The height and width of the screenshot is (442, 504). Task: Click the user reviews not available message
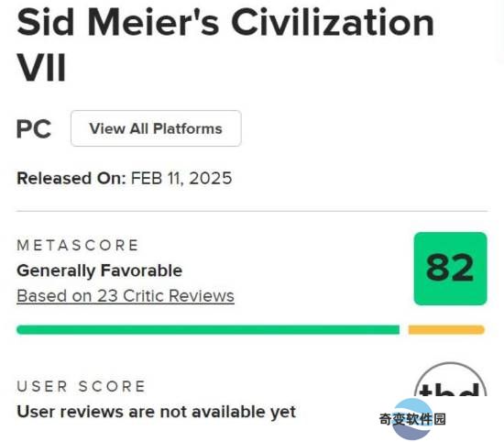156,412
